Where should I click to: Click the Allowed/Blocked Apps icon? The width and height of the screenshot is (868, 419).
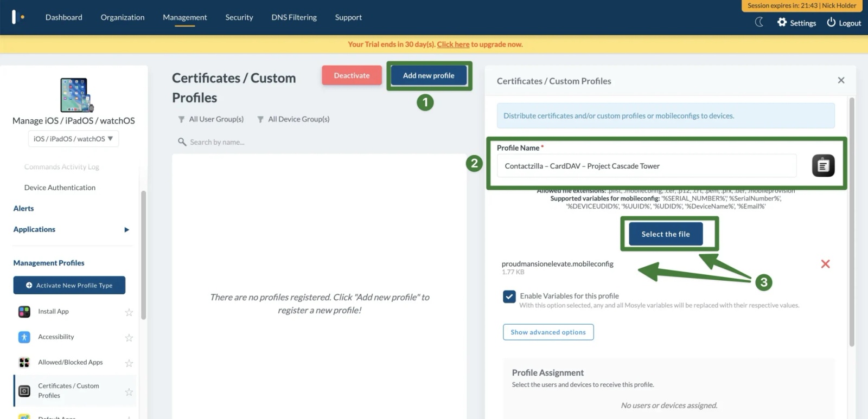pyautogui.click(x=24, y=363)
